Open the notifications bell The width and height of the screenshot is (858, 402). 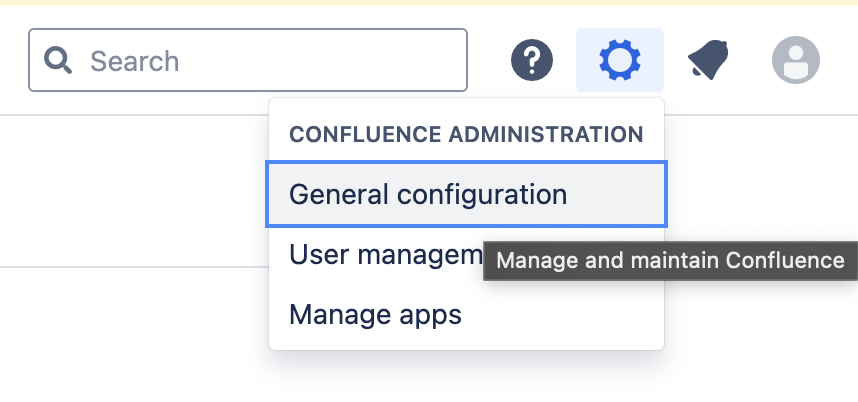708,60
